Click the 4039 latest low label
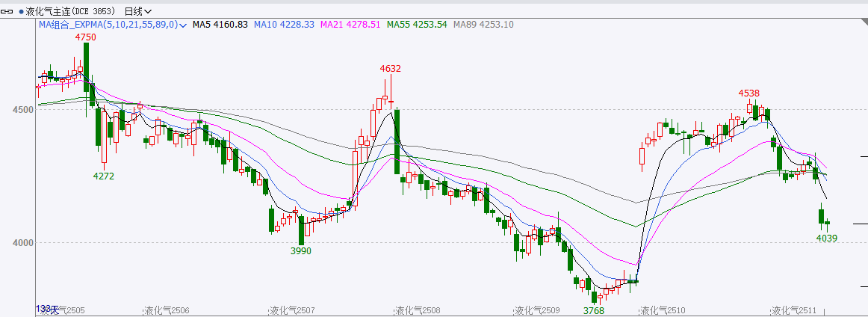868x317 pixels. pos(826,238)
